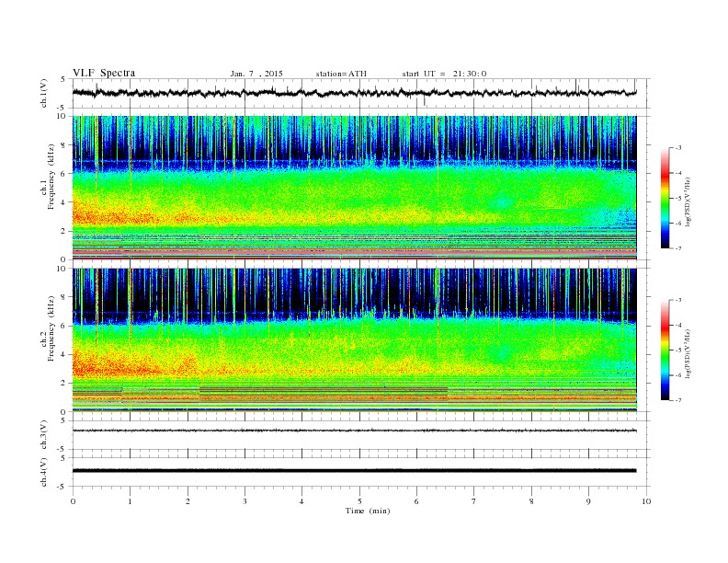Click the "ch.1(V)" waveform axis label
This screenshot has height=563, width=728.
click(44, 93)
